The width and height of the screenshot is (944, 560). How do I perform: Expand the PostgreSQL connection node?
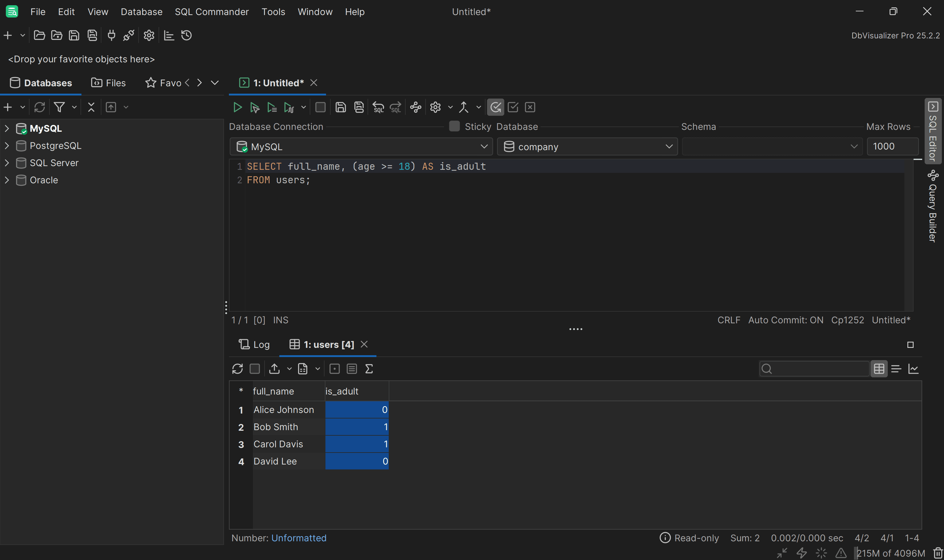point(7,146)
